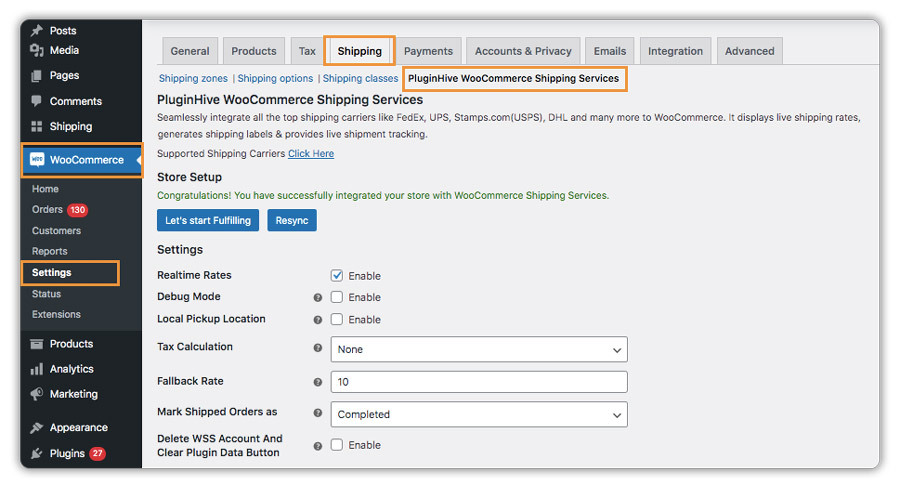
Task: Enable the Local Pickup Location checkbox
Action: pos(337,319)
